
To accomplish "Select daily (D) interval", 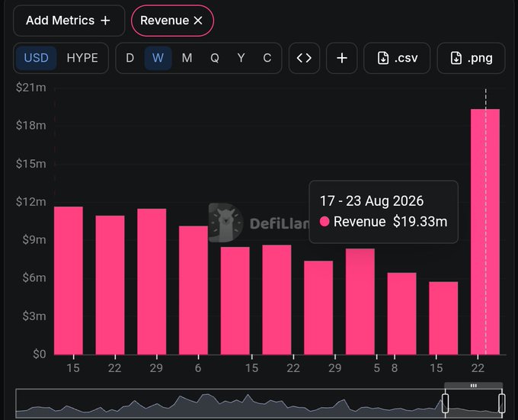I will point(129,58).
